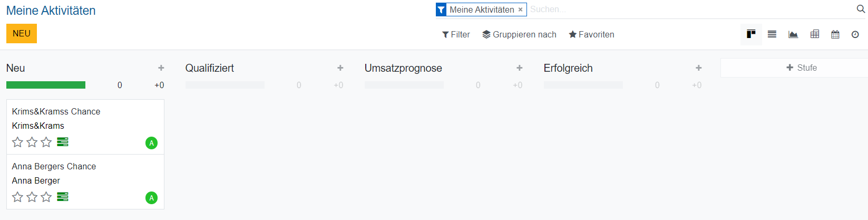
Task: Switch to list view
Action: click(x=772, y=34)
